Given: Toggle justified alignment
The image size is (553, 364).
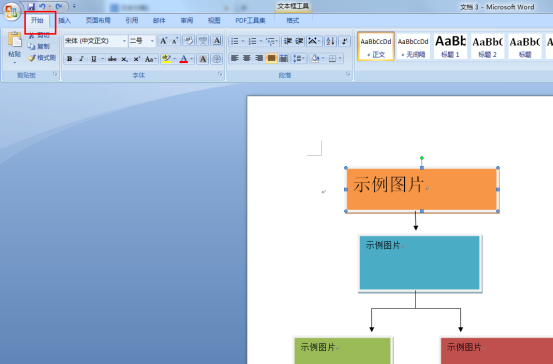Looking at the screenshot, I should coord(271,58).
